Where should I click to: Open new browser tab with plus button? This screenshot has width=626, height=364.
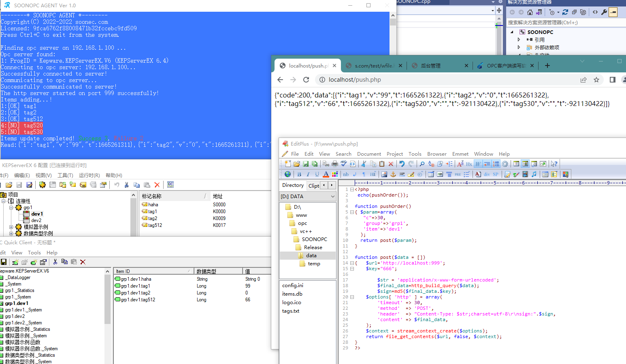pyautogui.click(x=547, y=66)
